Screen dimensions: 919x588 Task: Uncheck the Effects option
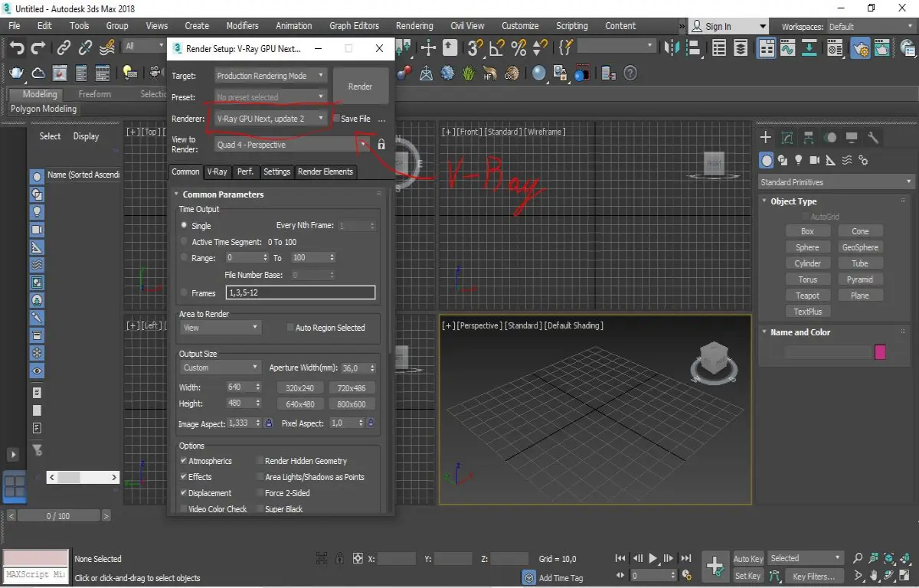click(x=184, y=477)
